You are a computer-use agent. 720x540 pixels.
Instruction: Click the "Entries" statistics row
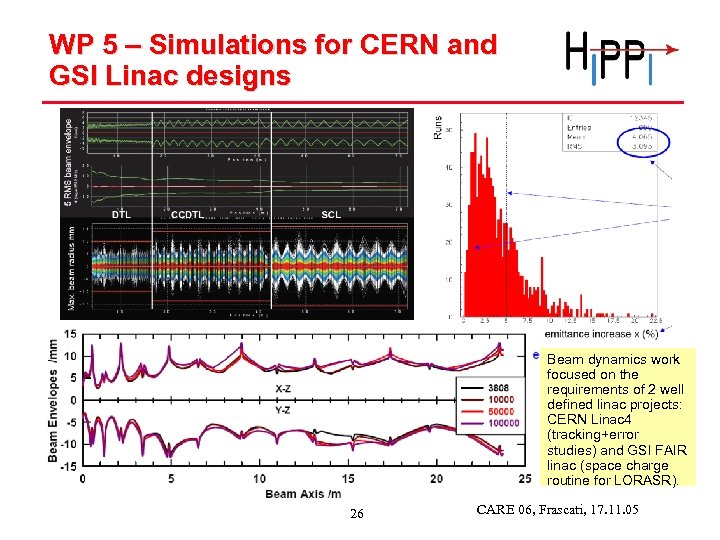[608, 128]
